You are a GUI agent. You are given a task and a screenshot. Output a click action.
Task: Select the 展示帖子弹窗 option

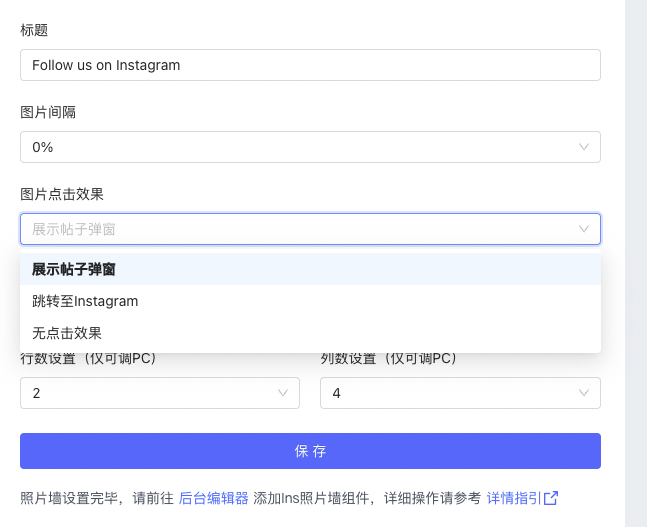pos(310,269)
